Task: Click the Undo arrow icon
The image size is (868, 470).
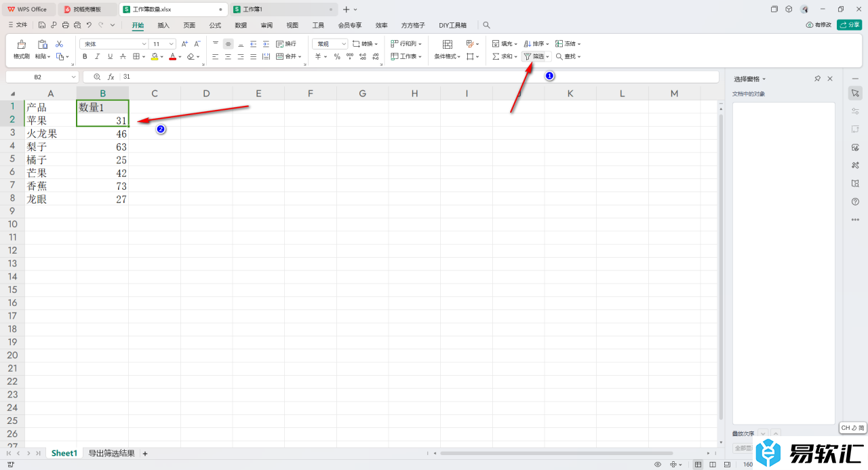Action: (89, 25)
